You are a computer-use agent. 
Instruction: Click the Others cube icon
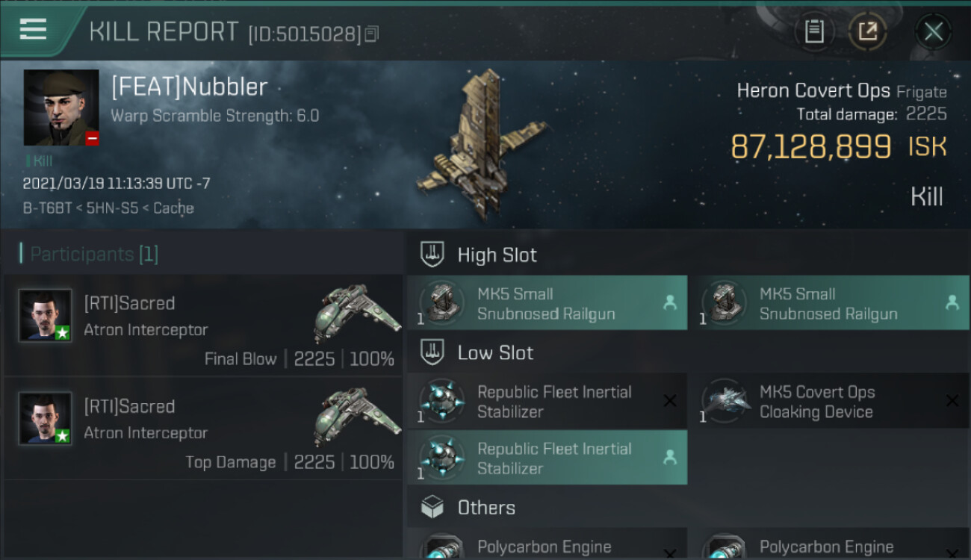(432, 508)
